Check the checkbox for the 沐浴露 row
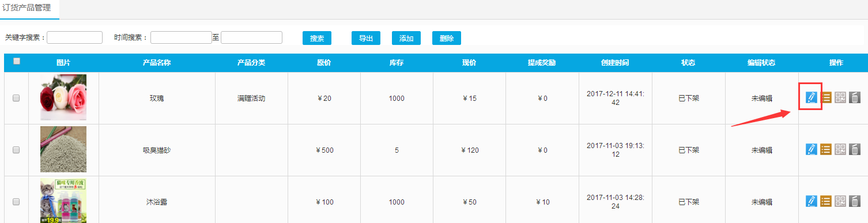 tap(16, 202)
